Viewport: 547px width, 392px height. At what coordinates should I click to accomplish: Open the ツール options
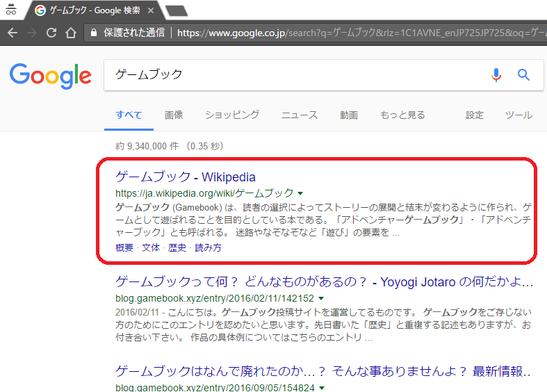coord(519,115)
